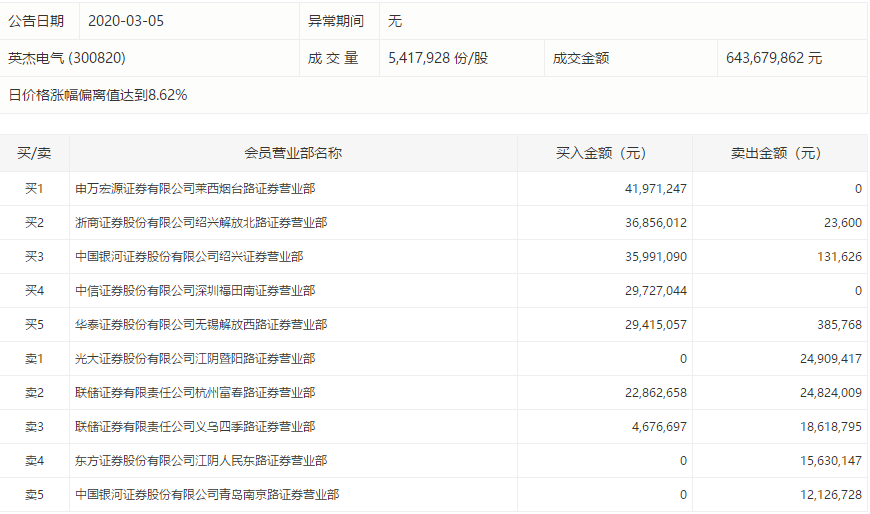Select buy amount 41,971,247

pos(656,189)
